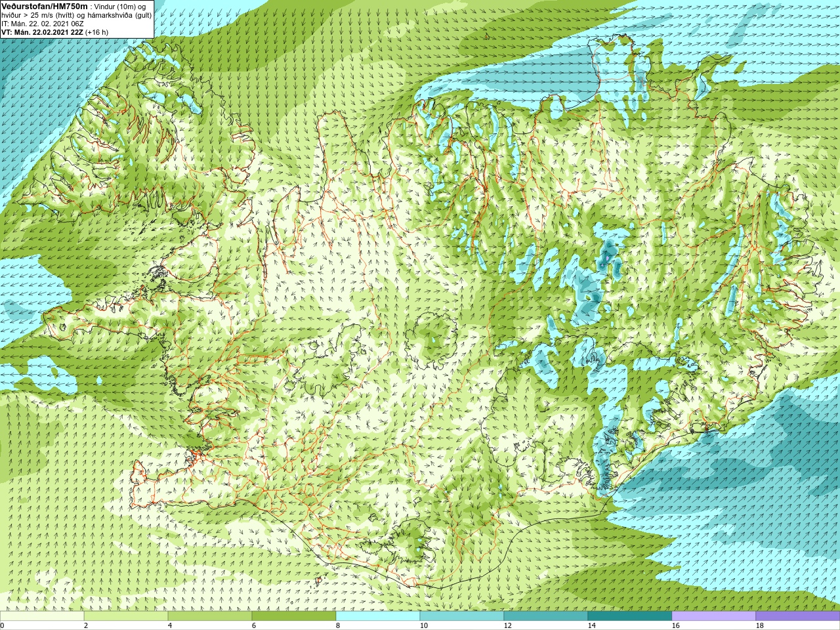Select the purple above-18 m/s scale swatch
This screenshot has height=630, width=840.
coord(798,616)
